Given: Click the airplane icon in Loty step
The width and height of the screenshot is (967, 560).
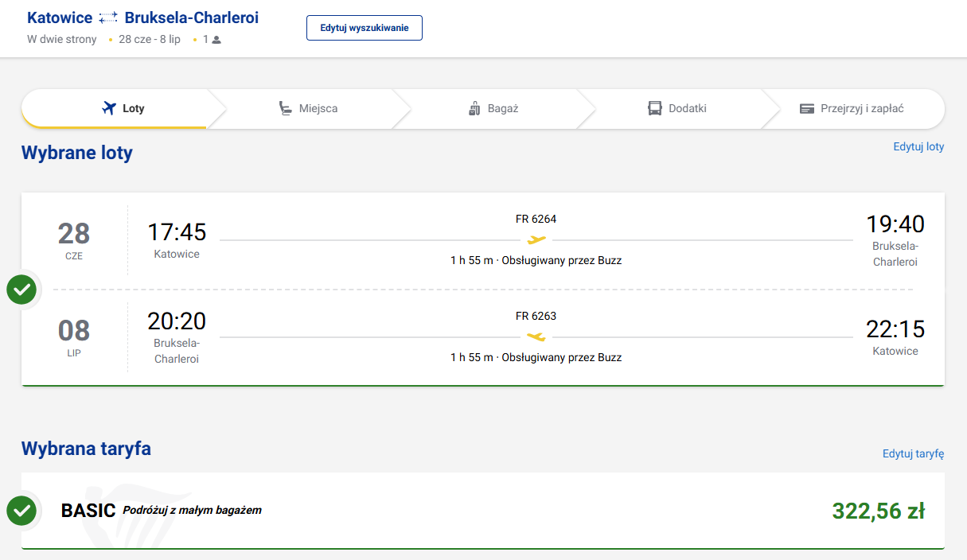Looking at the screenshot, I should click(x=110, y=108).
